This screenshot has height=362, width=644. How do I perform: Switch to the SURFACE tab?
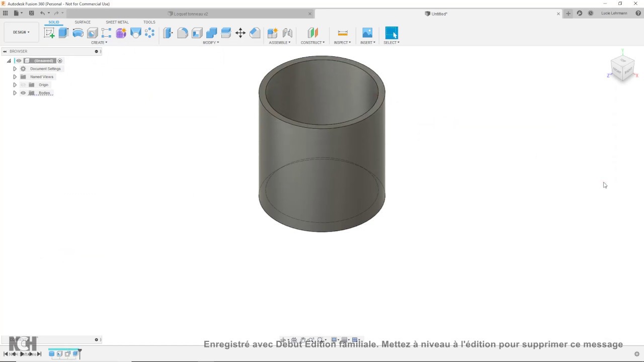click(x=83, y=22)
